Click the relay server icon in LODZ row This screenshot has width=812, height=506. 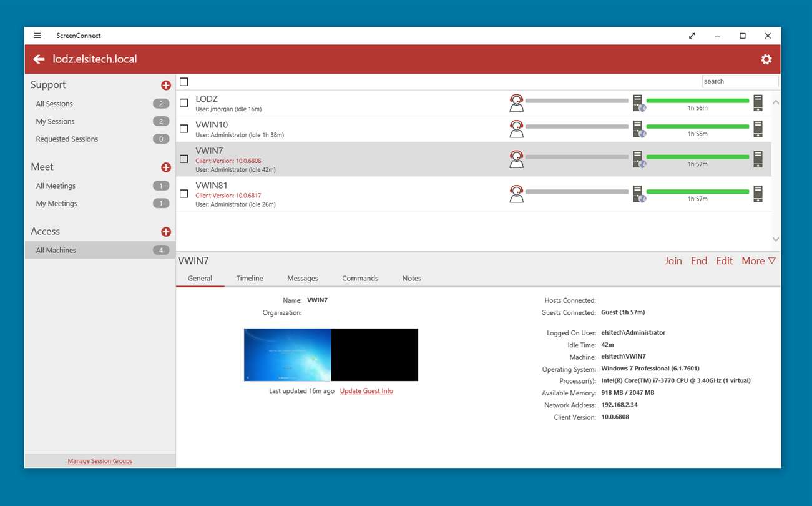638,103
